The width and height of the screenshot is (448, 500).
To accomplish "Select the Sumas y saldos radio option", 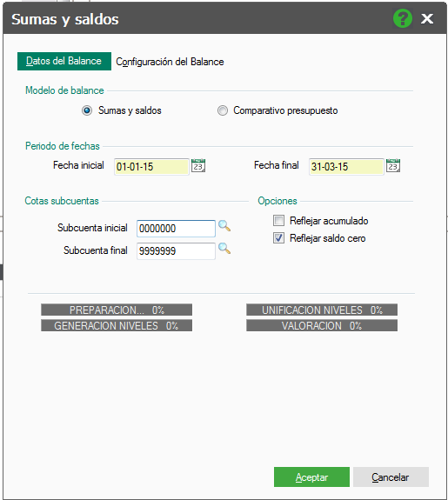I will [x=87, y=110].
